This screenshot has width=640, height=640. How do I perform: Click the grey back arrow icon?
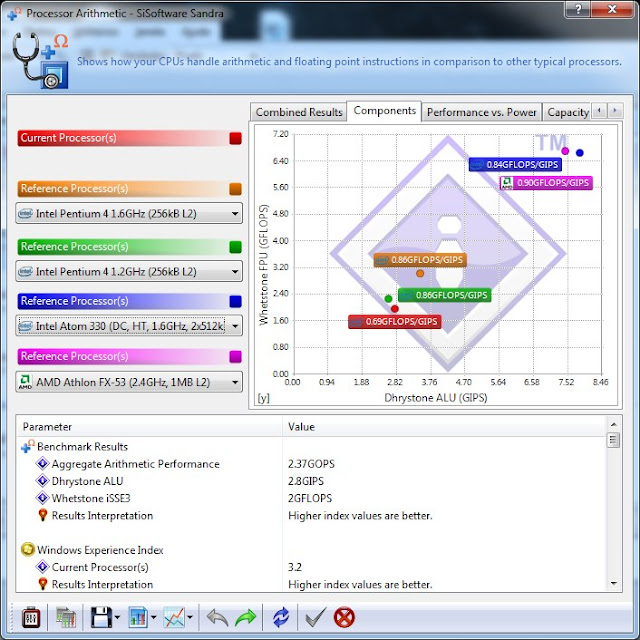click(217, 618)
